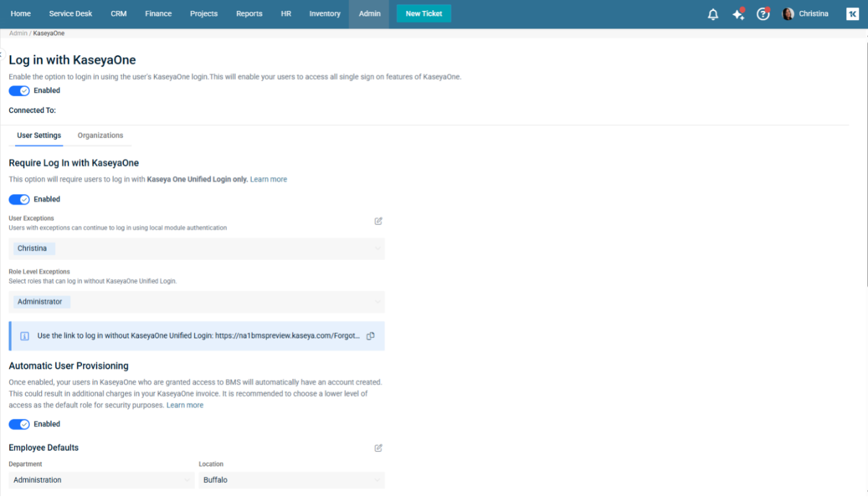Open the CRM menu
The width and height of the screenshot is (868, 498).
coord(119,14)
